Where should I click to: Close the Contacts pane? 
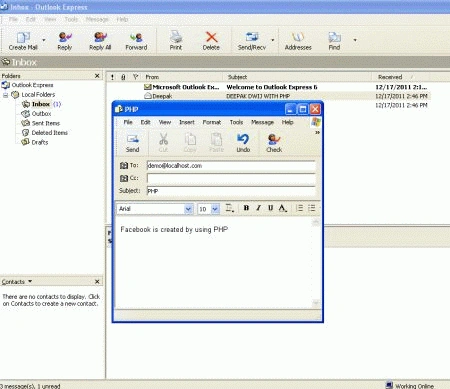tap(97, 282)
